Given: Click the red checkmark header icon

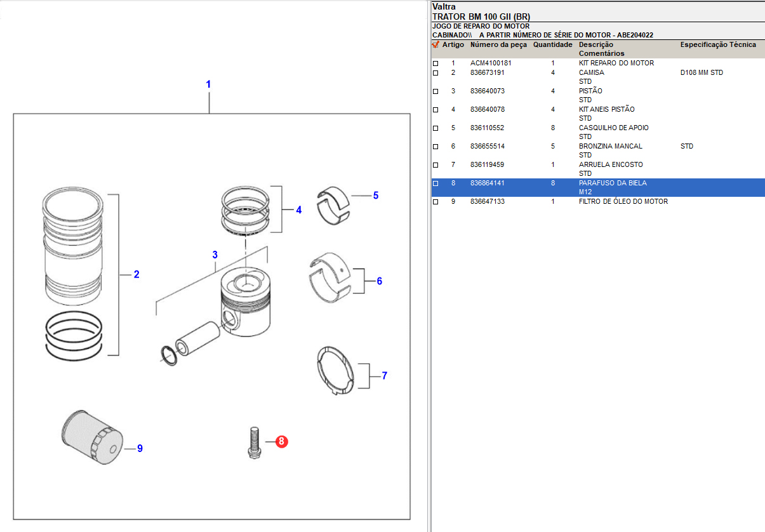Looking at the screenshot, I should tap(436, 45).
